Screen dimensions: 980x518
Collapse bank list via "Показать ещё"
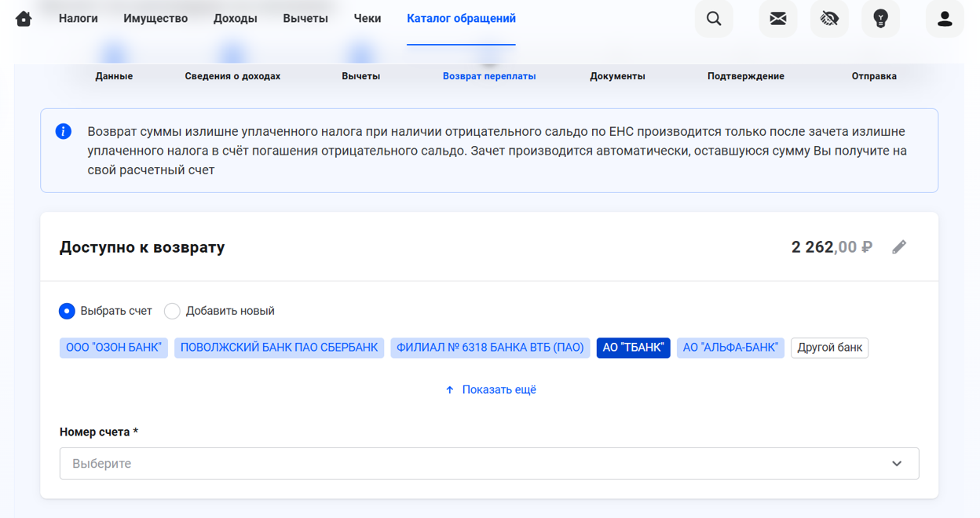490,390
